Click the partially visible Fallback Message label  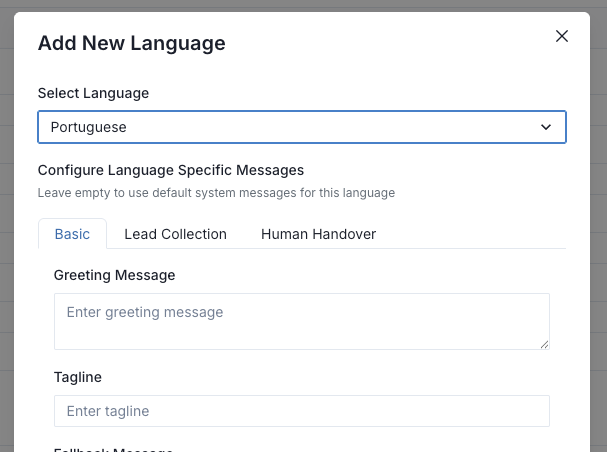[x=113, y=448]
